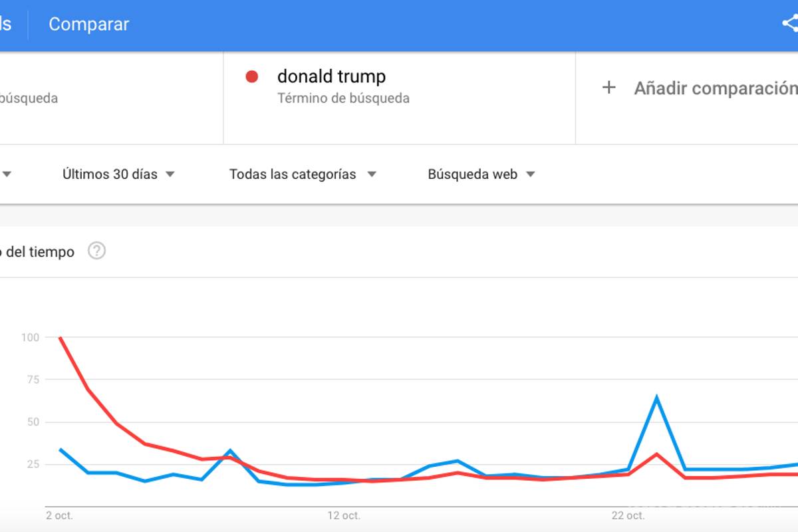Click the plus icon for adding a comparison

(x=609, y=87)
